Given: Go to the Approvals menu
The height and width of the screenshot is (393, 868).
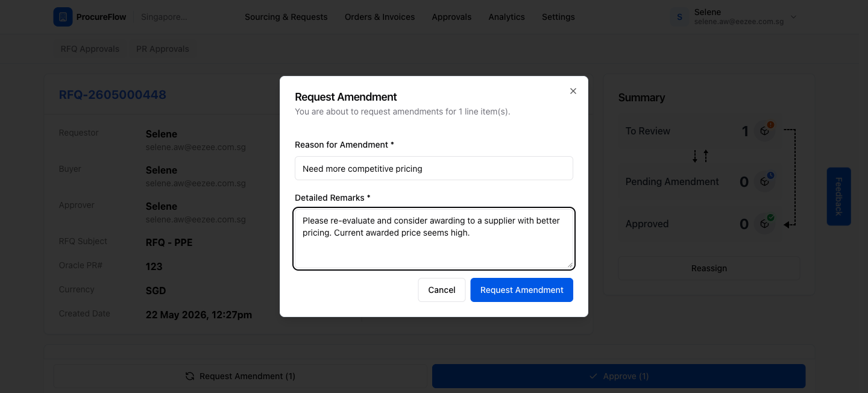Looking at the screenshot, I should click(451, 17).
